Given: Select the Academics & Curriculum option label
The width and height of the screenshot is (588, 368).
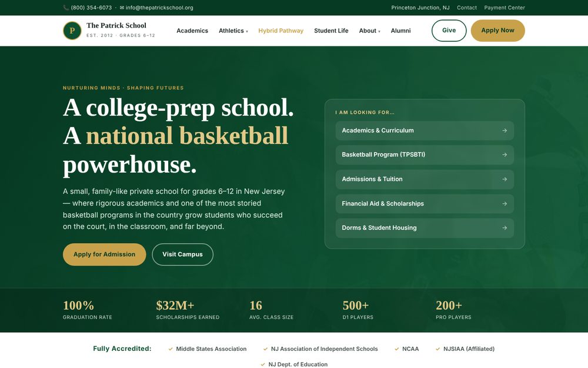Looking at the screenshot, I should [377, 131].
